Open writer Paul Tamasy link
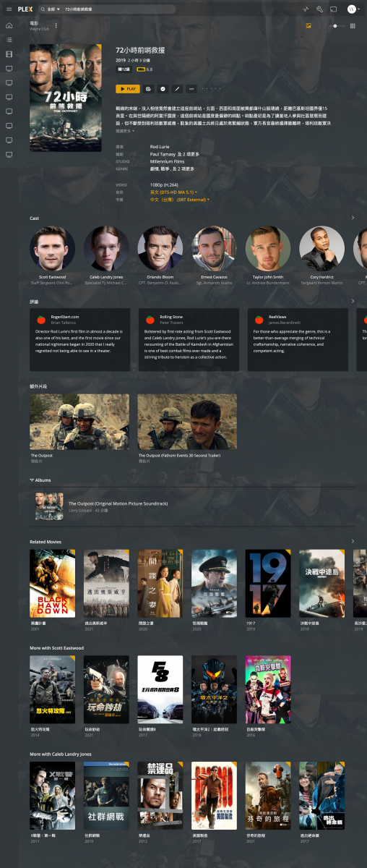Viewport: 367px width, 868px height. [164, 154]
